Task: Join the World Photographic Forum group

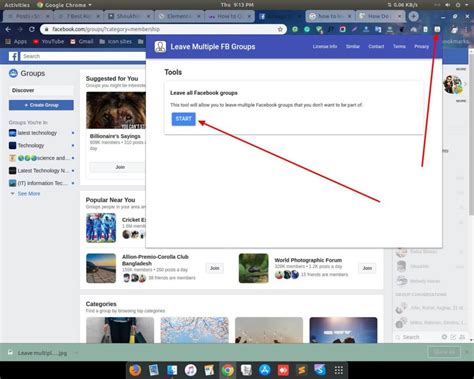Action: [367, 268]
